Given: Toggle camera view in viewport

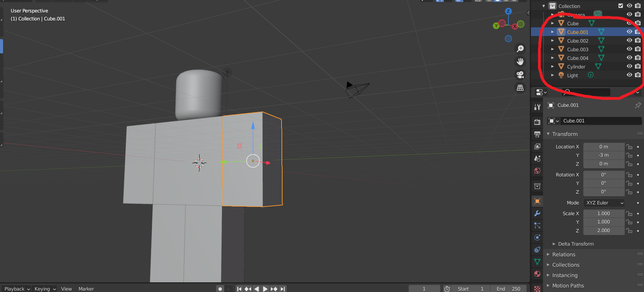Looking at the screenshot, I should coord(520,75).
